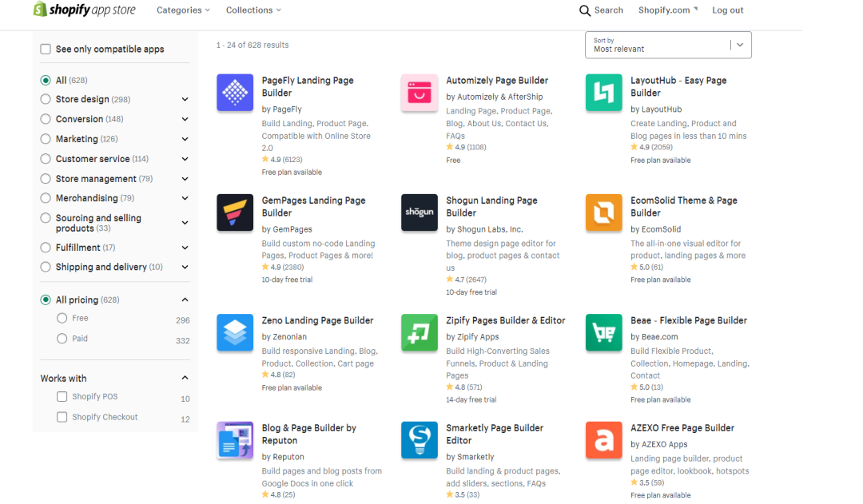Open the Collections menu
The height and width of the screenshot is (504, 863).
point(253,10)
